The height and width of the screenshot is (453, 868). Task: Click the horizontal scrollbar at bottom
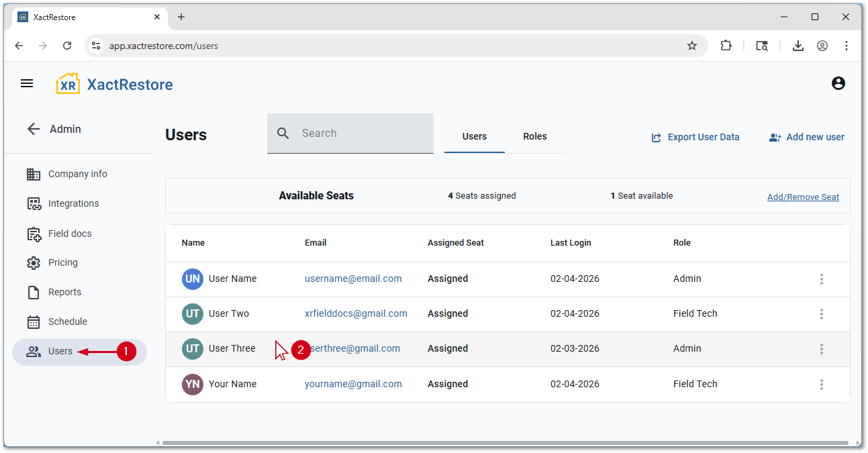click(503, 443)
